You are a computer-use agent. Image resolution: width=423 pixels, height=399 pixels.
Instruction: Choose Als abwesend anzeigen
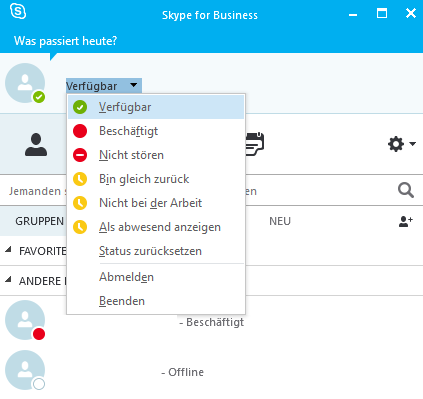point(156,227)
